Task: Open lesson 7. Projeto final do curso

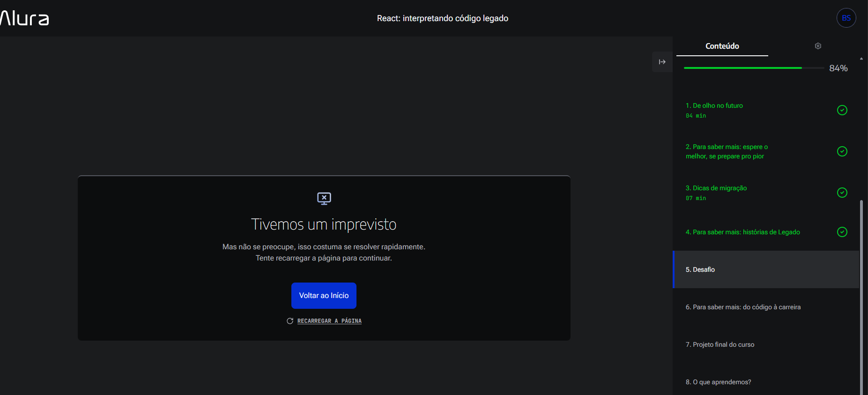Action: point(766,344)
